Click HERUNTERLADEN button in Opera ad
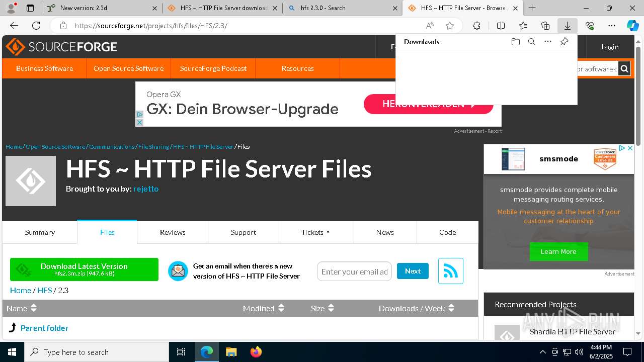Viewport: 644px width, 362px height. point(428,104)
